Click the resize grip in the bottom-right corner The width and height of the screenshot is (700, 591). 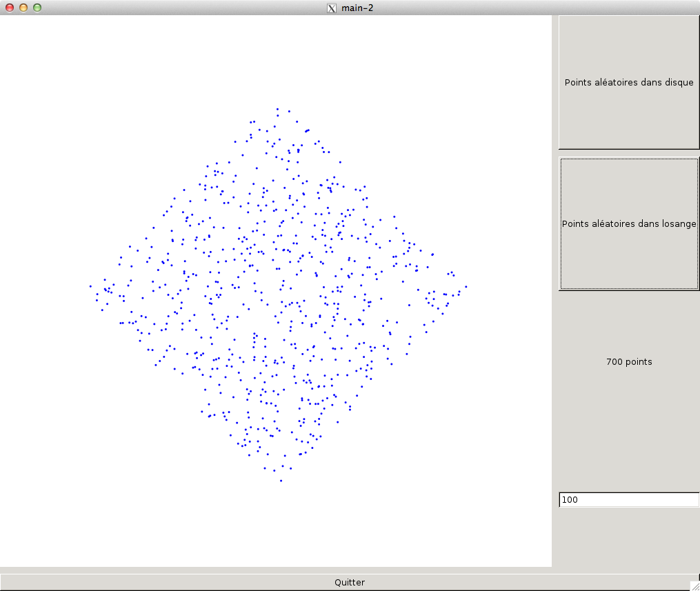click(x=694, y=585)
